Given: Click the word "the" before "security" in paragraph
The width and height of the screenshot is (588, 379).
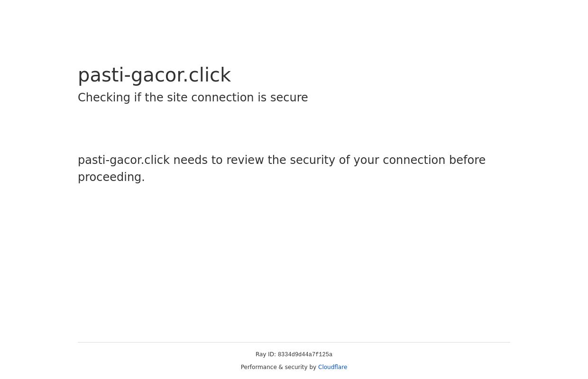Looking at the screenshot, I should pyautogui.click(x=277, y=161).
